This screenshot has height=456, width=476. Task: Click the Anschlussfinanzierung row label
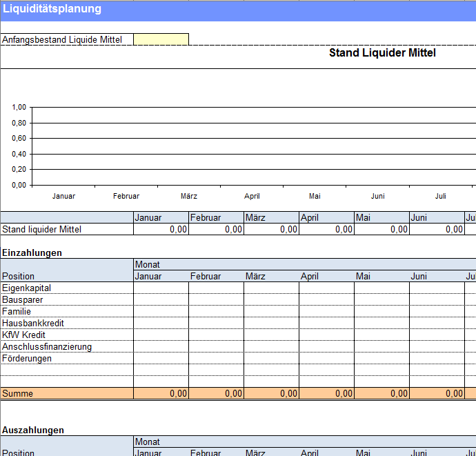[47, 346]
